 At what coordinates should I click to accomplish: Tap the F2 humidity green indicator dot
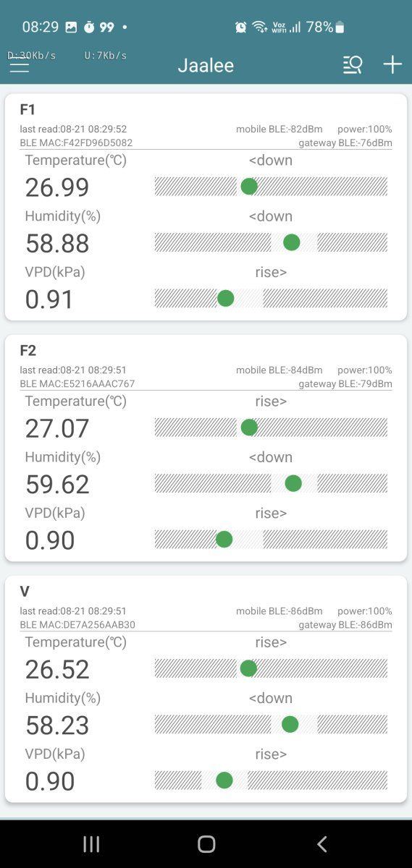pyautogui.click(x=293, y=483)
